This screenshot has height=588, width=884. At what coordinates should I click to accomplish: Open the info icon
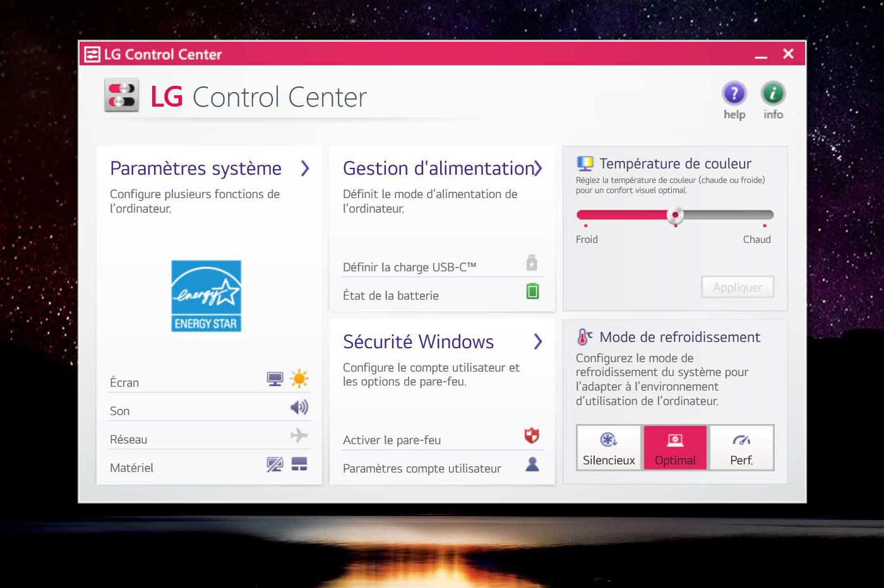point(773,94)
